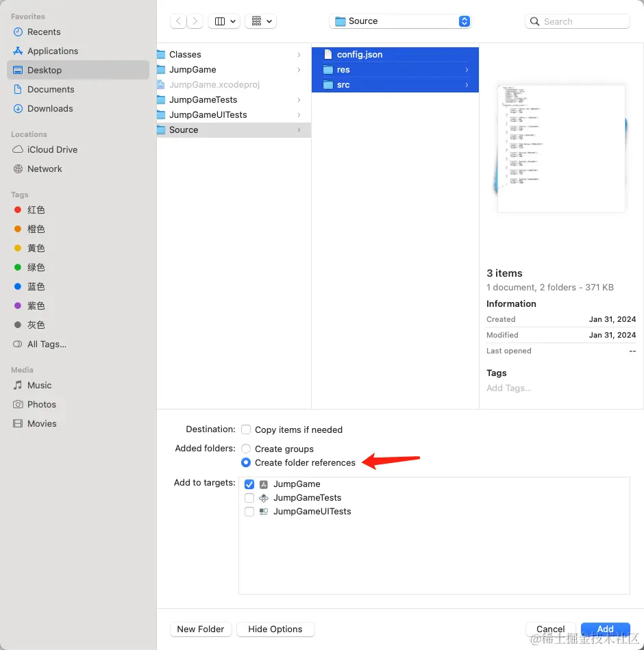Select the src folder

pos(395,85)
